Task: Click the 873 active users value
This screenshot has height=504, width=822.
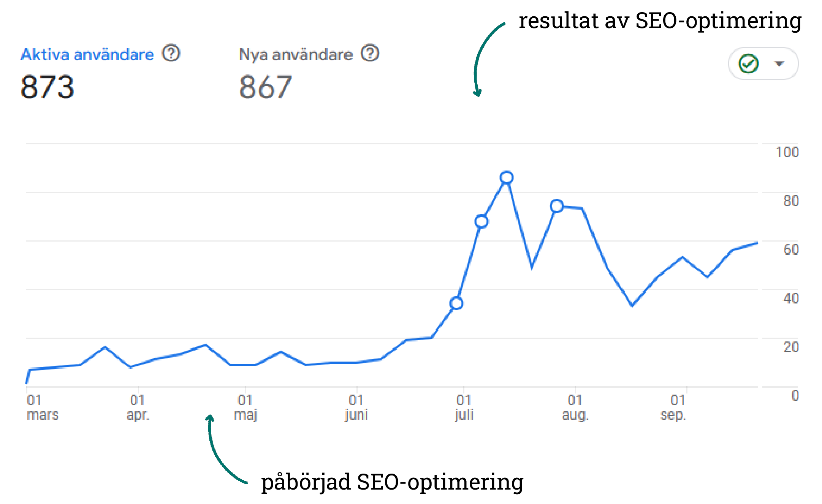Action: pos(48,87)
